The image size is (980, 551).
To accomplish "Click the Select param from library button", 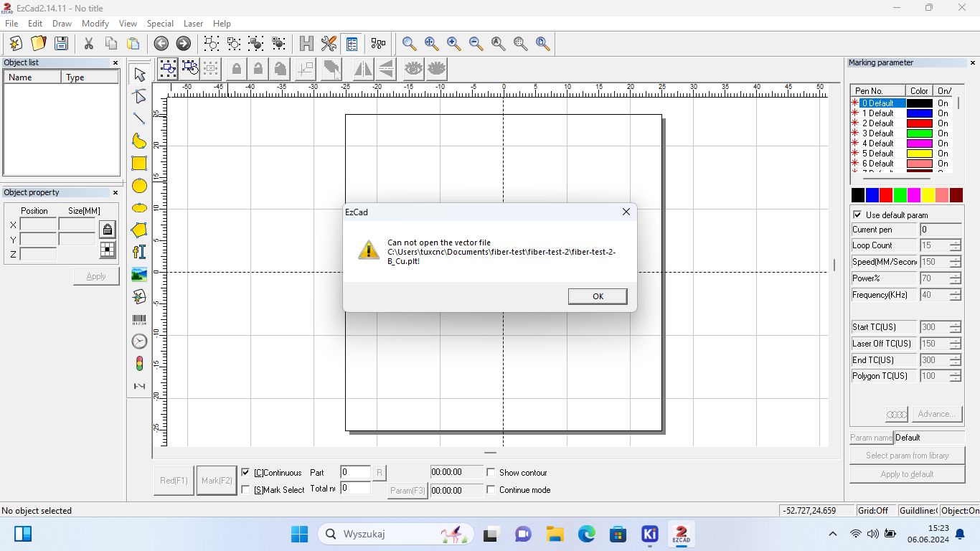I will (x=907, y=456).
